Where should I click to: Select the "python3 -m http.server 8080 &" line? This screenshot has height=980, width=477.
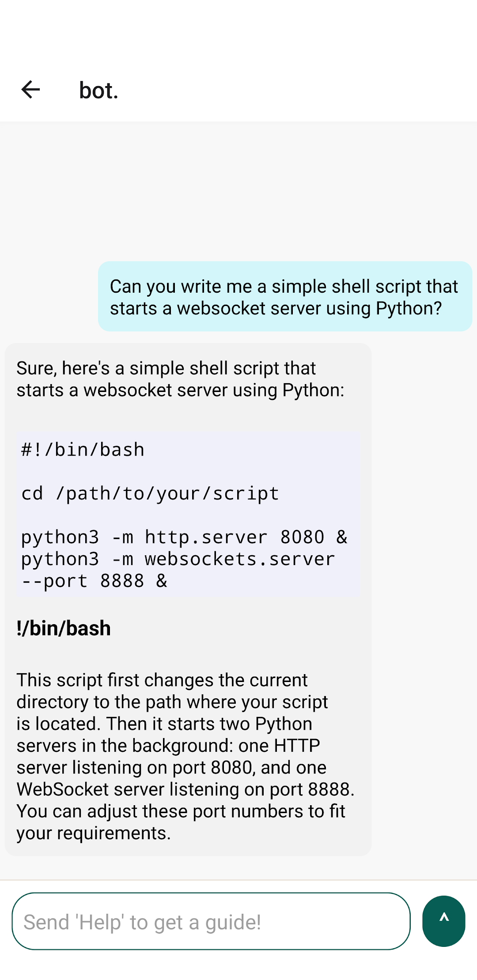click(184, 537)
